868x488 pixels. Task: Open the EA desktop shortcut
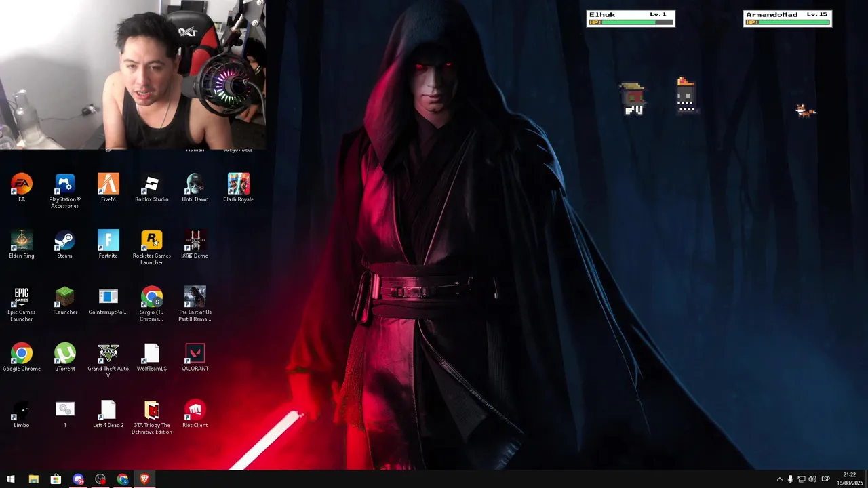pyautogui.click(x=22, y=188)
